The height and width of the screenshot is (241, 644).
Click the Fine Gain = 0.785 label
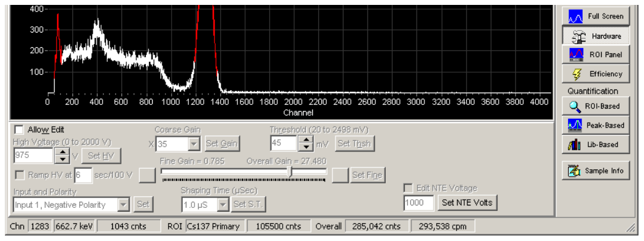pyautogui.click(x=192, y=161)
